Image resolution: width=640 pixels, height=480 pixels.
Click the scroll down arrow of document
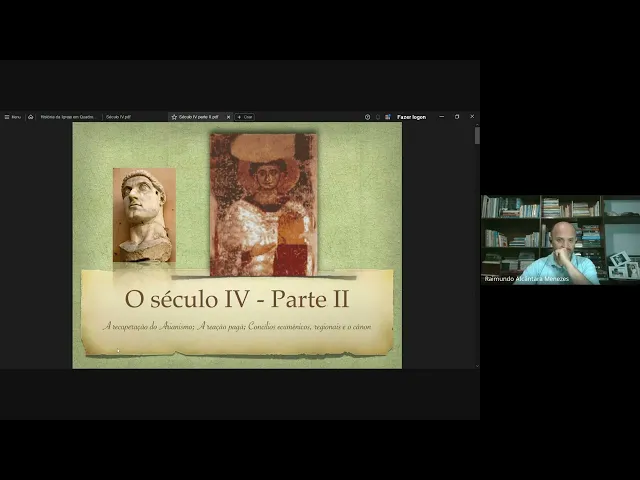coord(477,366)
